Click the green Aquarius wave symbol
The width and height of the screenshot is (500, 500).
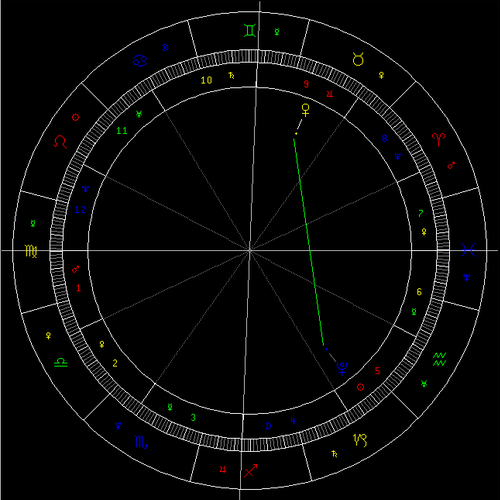(439, 359)
